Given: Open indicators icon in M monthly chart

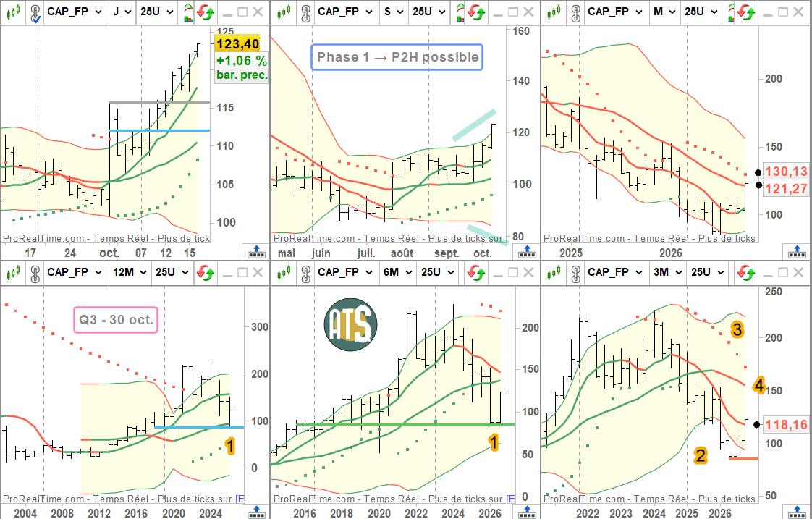Looking at the screenshot, I should pos(731,12).
